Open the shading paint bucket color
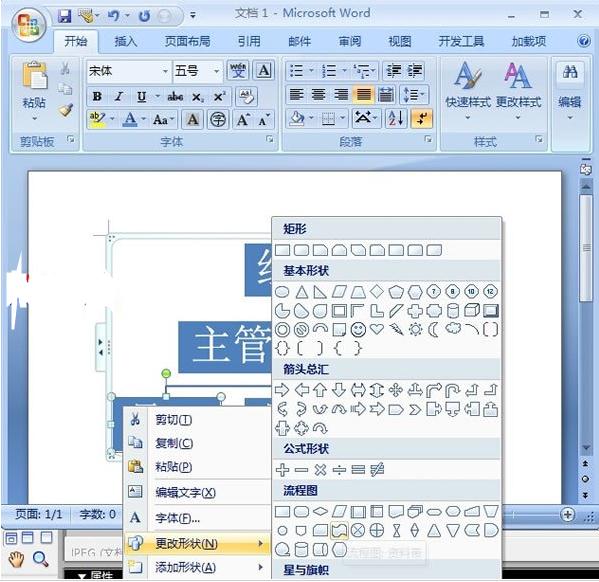 296,119
